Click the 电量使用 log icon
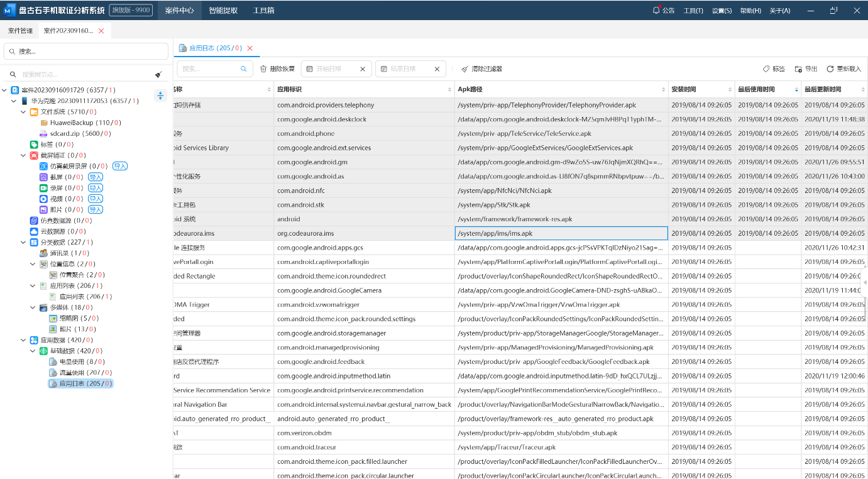Image resolution: width=868 pixels, height=479 pixels. 53,361
